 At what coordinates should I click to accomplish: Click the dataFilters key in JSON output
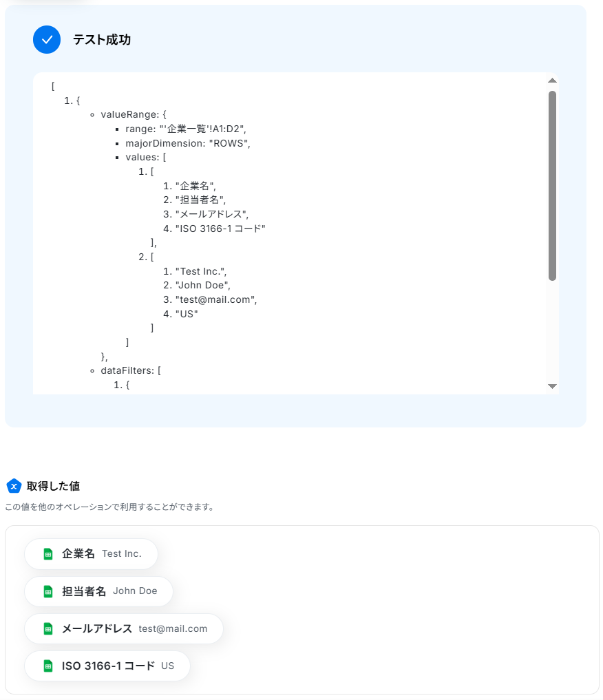tap(127, 370)
